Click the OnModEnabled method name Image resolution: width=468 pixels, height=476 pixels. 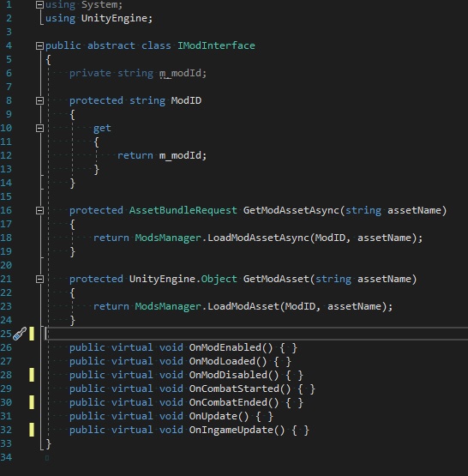[x=225, y=347]
